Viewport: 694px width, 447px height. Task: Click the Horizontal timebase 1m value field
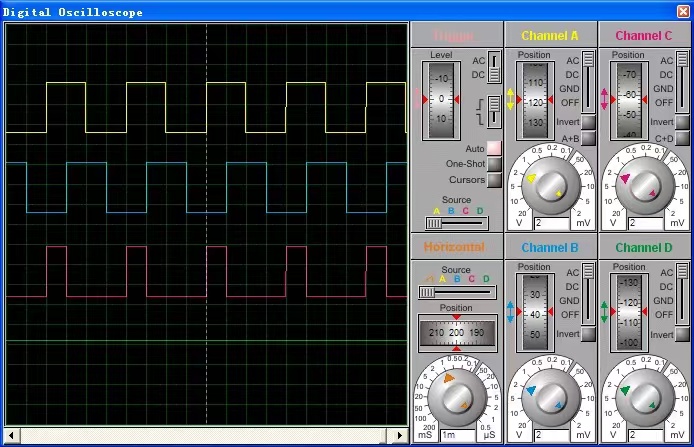pyautogui.click(x=458, y=435)
